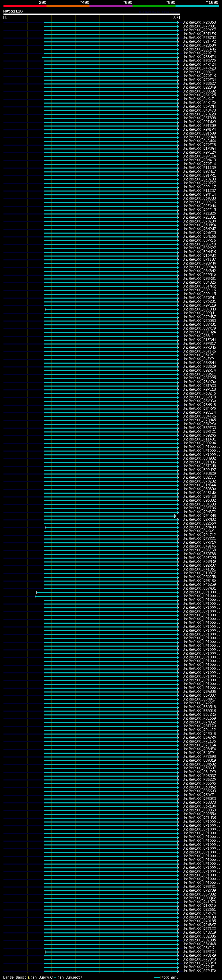Select label UniRef100_Q38771
This screenshot has height=980, width=222.
(199, 72)
